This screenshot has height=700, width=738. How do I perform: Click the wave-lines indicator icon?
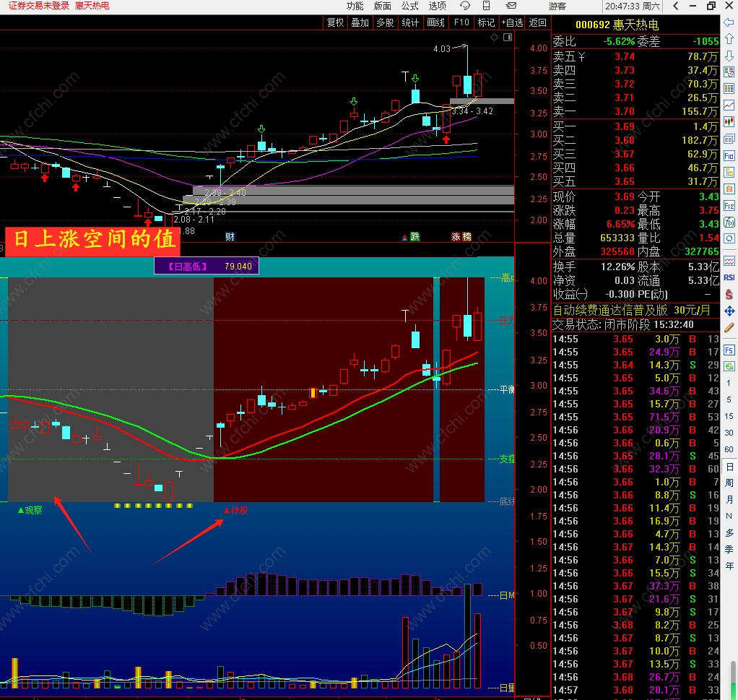[x=729, y=260]
